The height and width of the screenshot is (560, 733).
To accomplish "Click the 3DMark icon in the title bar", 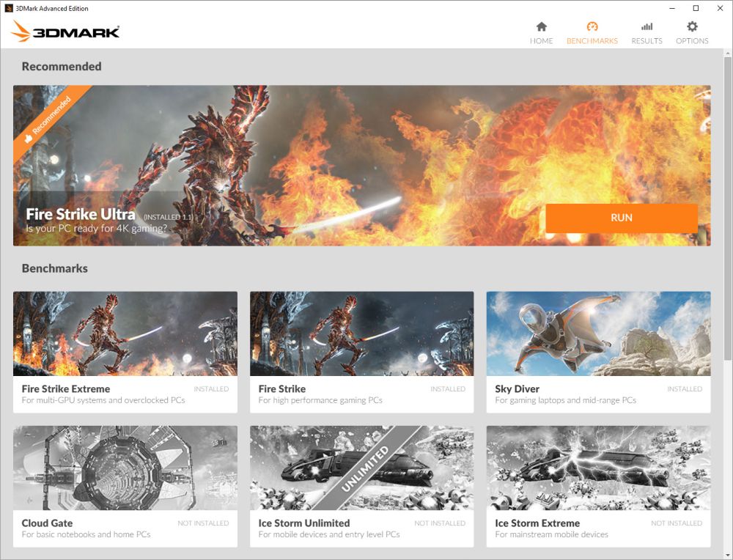I will pyautogui.click(x=7, y=8).
